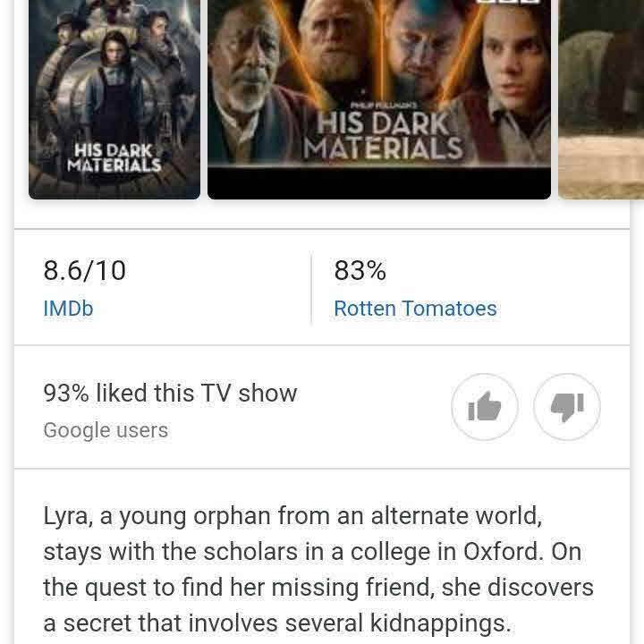
Task: Click the 83% rating score
Action: click(360, 271)
